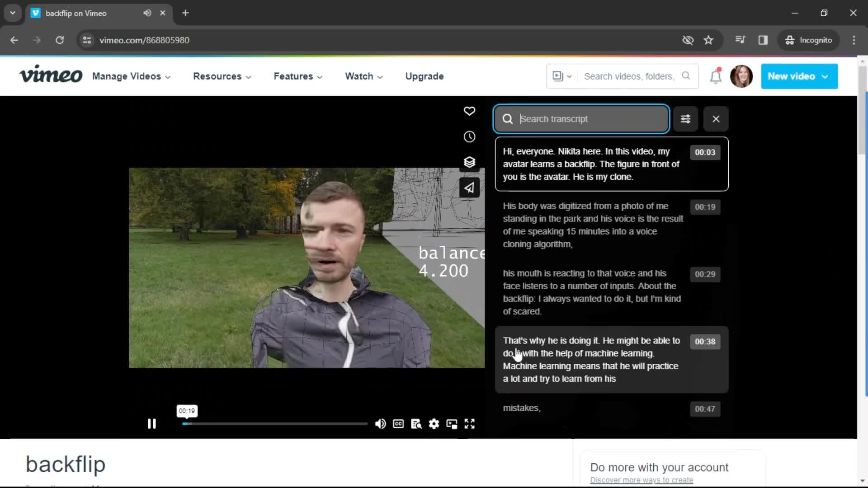This screenshot has height=488, width=868.
Task: Expand Vimeo Resources menu
Action: coord(221,76)
